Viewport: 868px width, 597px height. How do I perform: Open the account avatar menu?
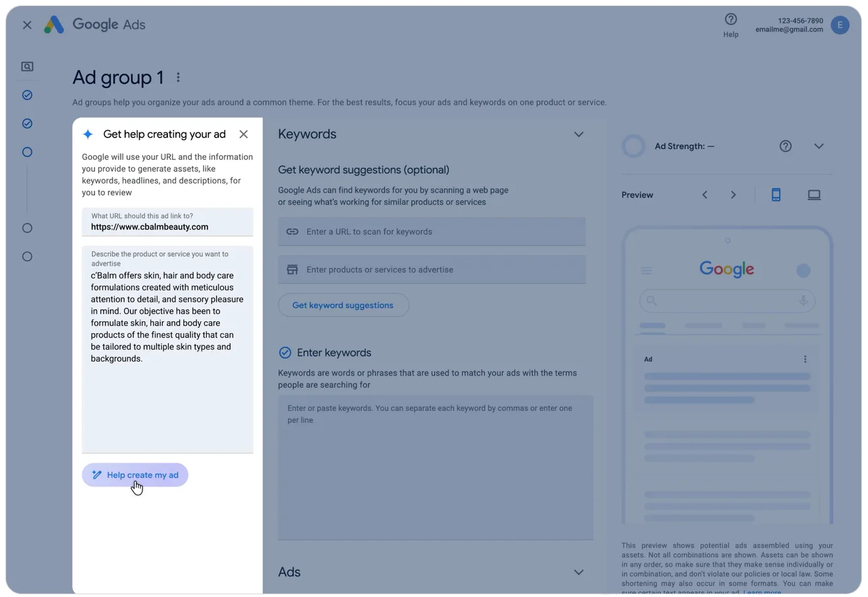[840, 25]
